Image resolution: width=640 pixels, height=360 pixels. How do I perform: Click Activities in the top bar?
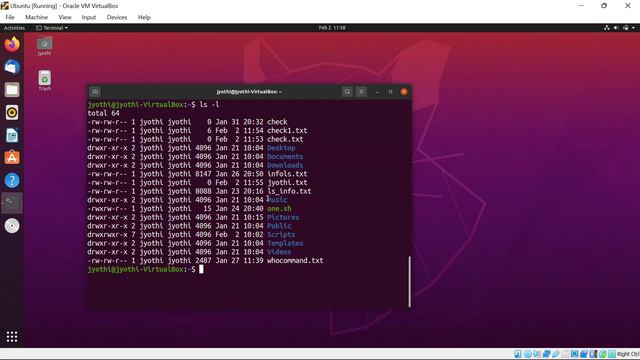click(x=14, y=28)
